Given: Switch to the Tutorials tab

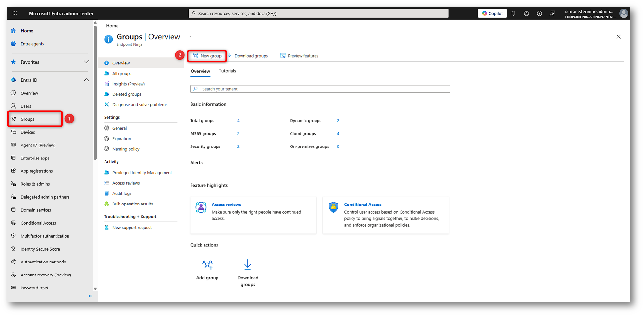Looking at the screenshot, I should (227, 71).
